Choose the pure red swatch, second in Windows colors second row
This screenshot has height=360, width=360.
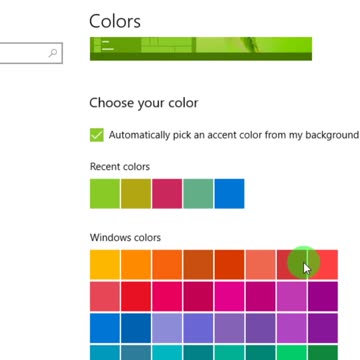coord(136,296)
